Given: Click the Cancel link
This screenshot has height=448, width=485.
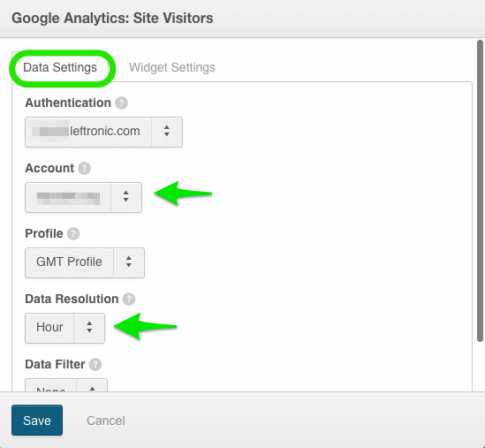Looking at the screenshot, I should point(106,421).
